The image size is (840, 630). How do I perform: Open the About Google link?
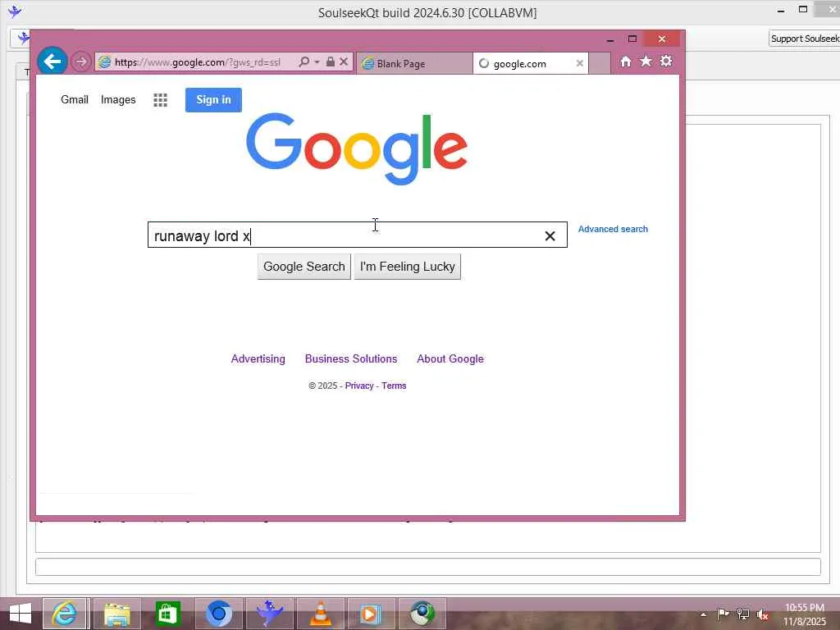pos(450,359)
